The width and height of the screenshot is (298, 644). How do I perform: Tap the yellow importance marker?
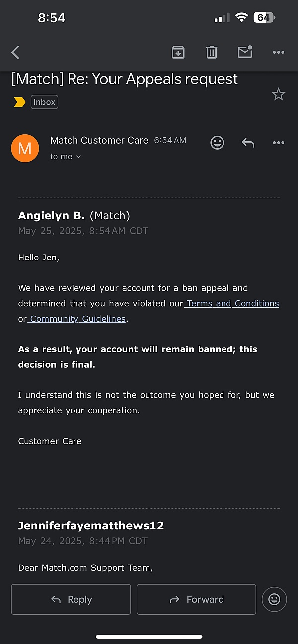pyautogui.click(x=20, y=102)
